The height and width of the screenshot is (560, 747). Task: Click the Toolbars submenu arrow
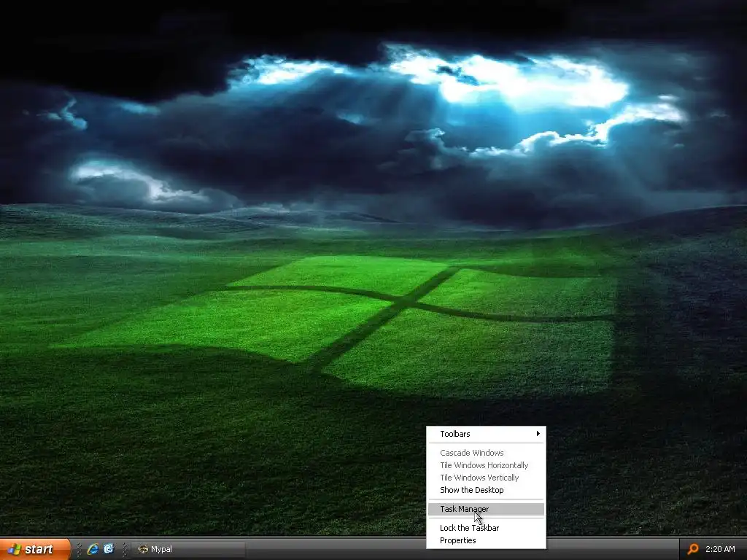[x=538, y=433]
